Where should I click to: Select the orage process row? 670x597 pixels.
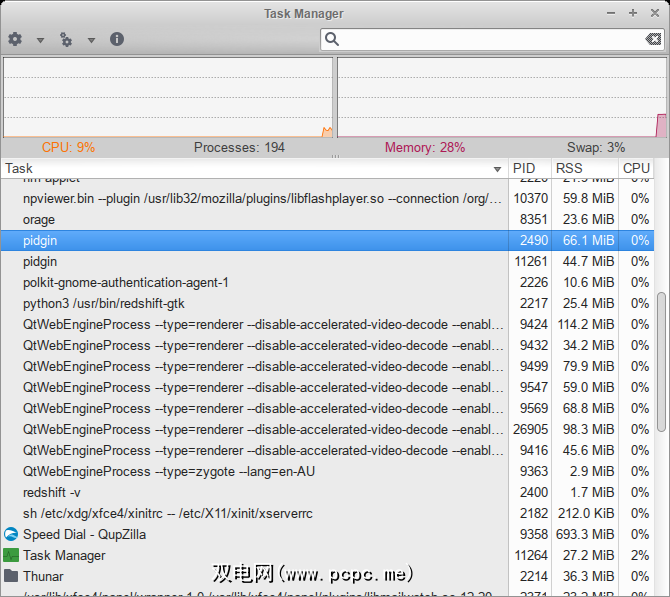(40, 219)
